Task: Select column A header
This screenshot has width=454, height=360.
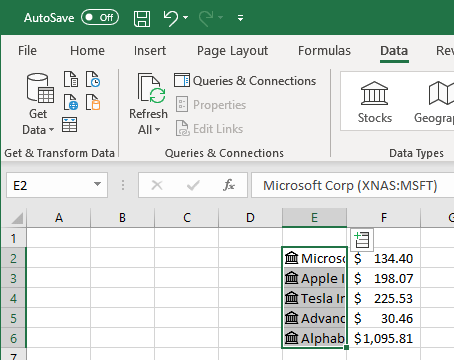Action: pos(59,218)
